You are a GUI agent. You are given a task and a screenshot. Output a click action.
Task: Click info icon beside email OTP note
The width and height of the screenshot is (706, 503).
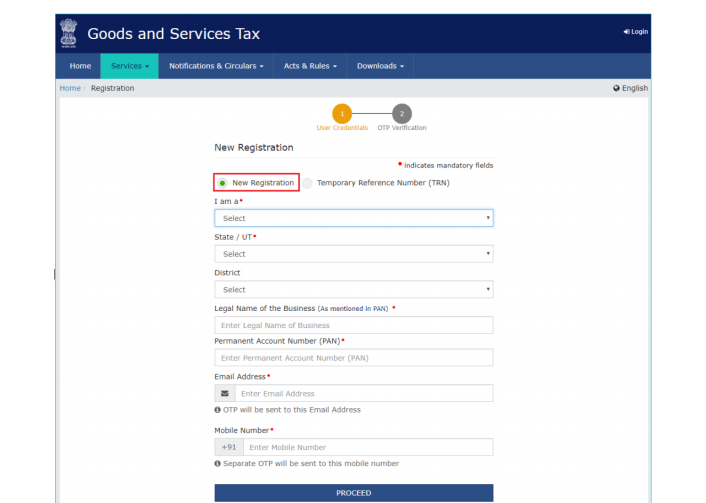217,410
